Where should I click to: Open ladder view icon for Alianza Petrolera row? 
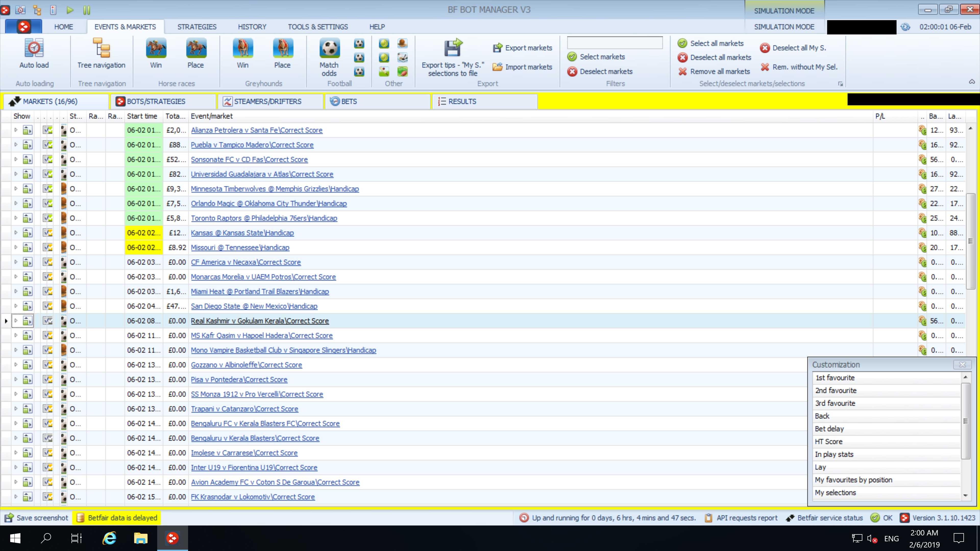(x=27, y=130)
